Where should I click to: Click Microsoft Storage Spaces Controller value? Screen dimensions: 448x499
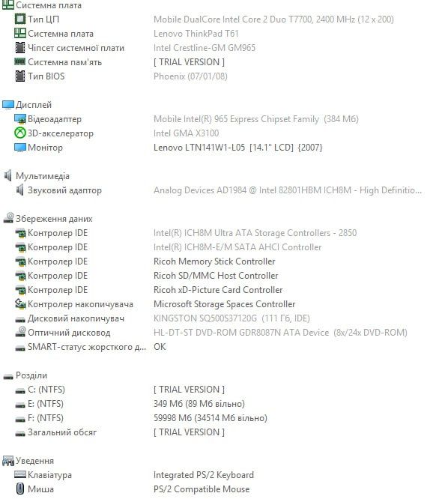pyautogui.click(x=224, y=304)
